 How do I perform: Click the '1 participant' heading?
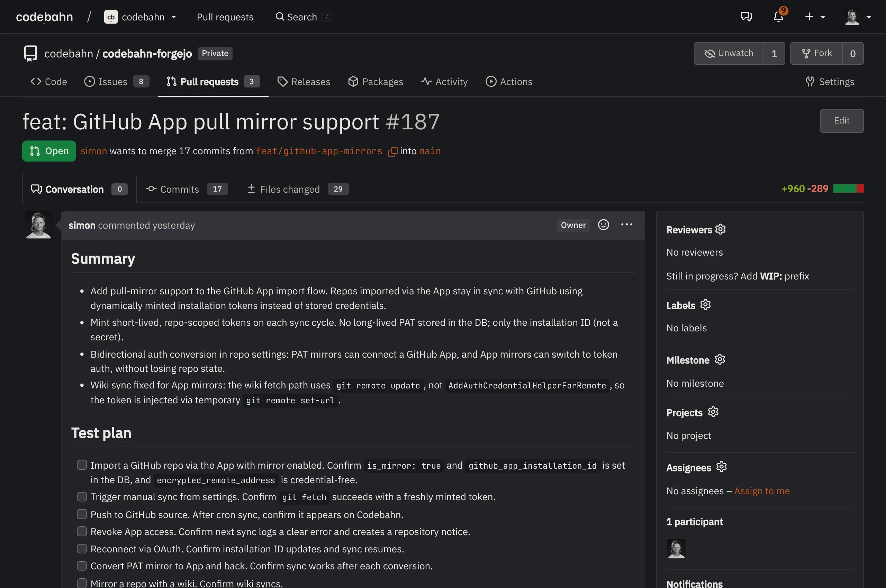click(694, 522)
